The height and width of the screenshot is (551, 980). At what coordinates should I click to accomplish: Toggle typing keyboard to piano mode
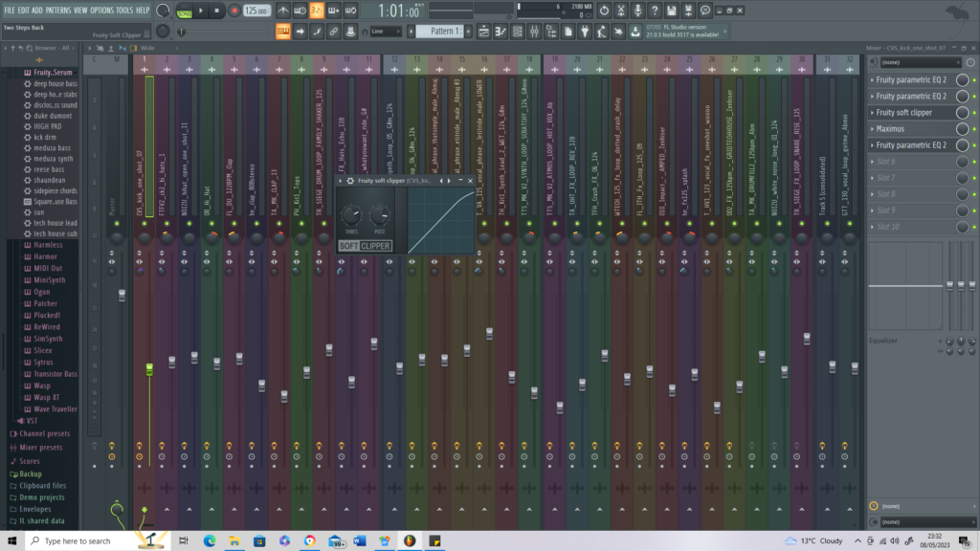point(283,32)
